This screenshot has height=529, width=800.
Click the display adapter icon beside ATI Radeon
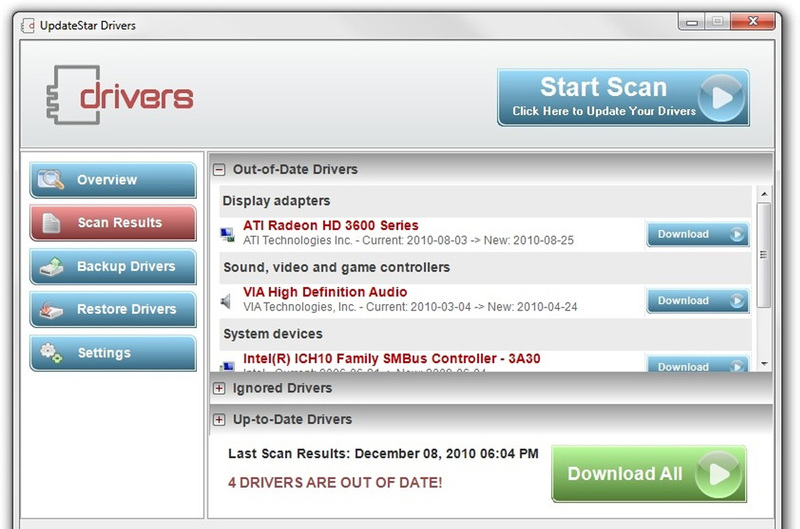click(228, 235)
